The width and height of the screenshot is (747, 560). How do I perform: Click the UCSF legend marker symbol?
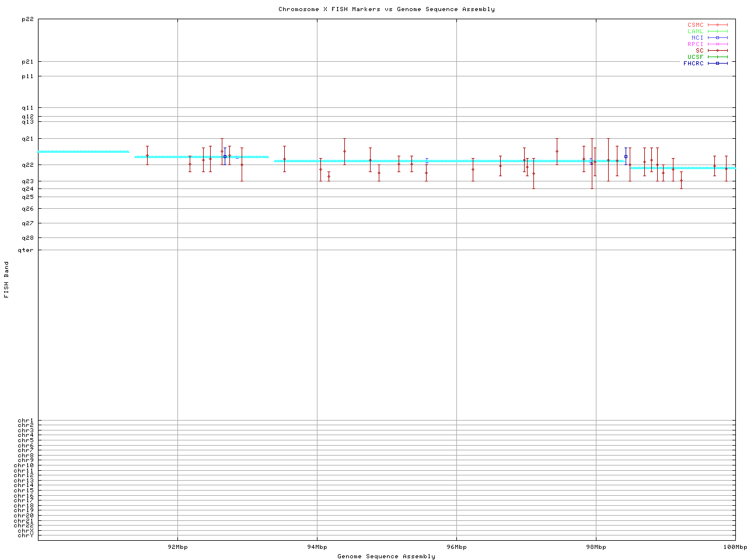[x=717, y=57]
